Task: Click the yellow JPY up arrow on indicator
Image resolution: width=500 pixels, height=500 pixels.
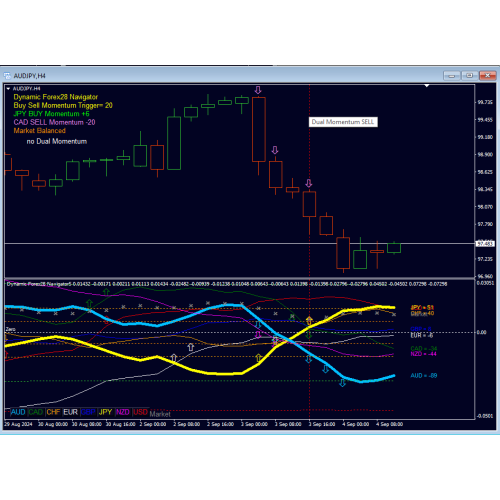Action: click(258, 358)
